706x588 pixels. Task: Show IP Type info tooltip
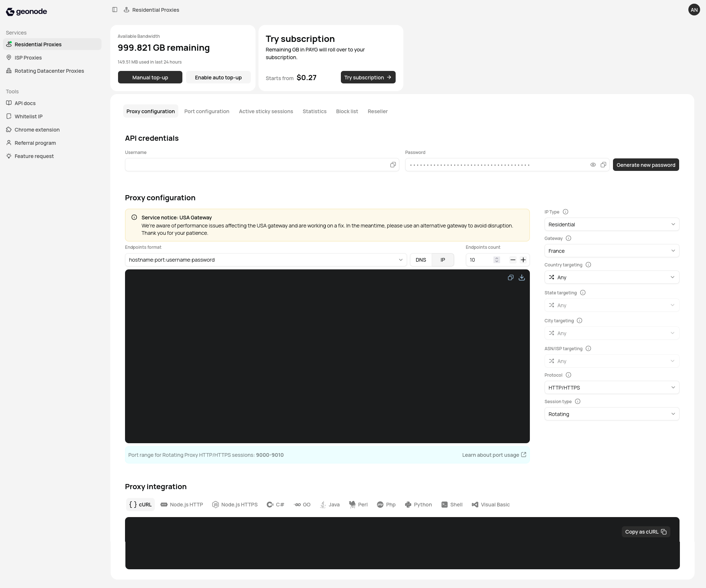[566, 212]
